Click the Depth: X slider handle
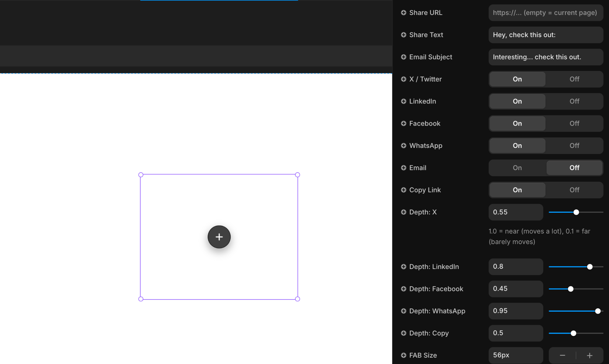Viewport: 609px width, 364px height. coord(576,212)
